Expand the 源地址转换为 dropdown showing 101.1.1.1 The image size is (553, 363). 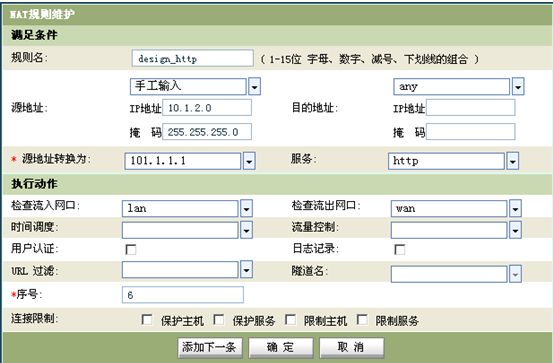tap(190, 161)
